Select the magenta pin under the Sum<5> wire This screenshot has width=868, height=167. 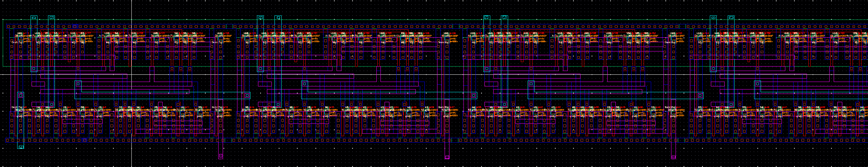coord(673,157)
